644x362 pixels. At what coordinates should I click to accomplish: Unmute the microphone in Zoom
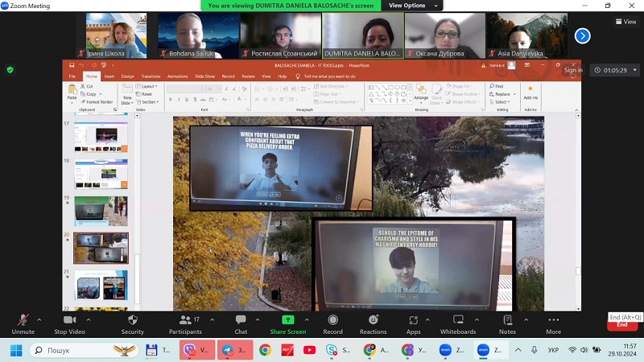[23, 324]
